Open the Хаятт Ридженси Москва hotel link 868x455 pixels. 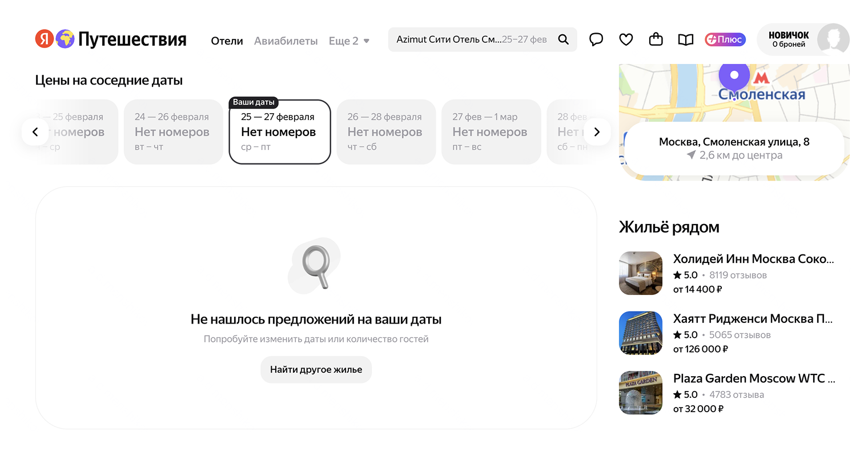[x=752, y=318]
